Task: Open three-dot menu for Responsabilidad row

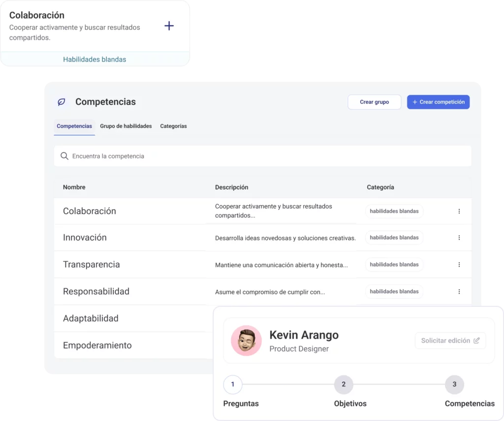Action: click(x=459, y=292)
